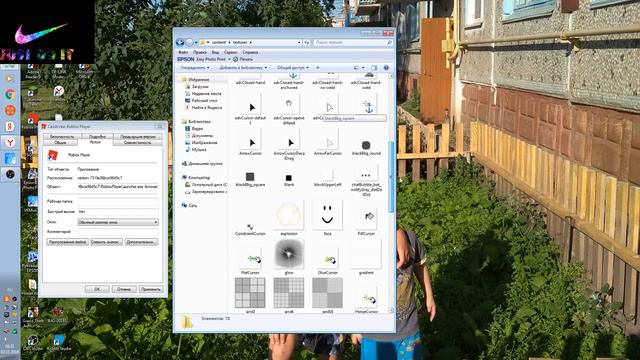The image size is (640, 360).
Task: Click the textures segment in address bar
Action: click(240, 42)
